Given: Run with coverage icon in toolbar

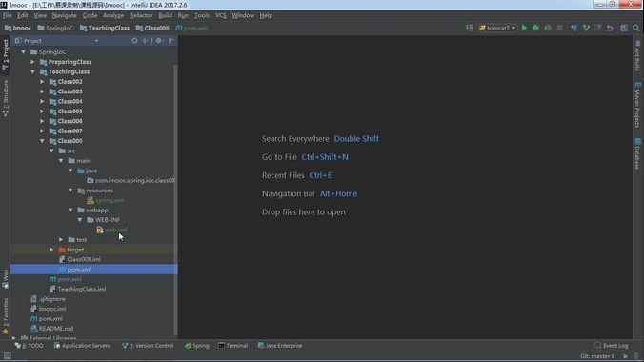Looking at the screenshot, I should (548, 28).
